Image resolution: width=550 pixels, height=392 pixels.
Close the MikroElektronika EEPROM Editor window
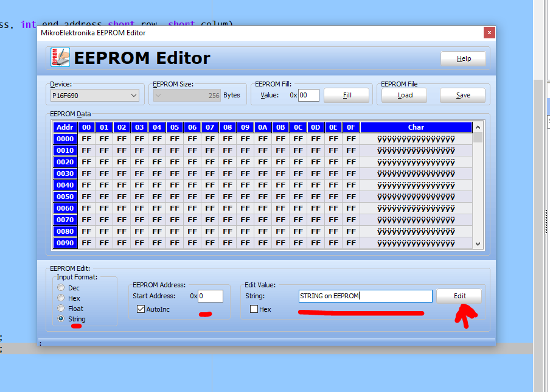click(x=489, y=33)
